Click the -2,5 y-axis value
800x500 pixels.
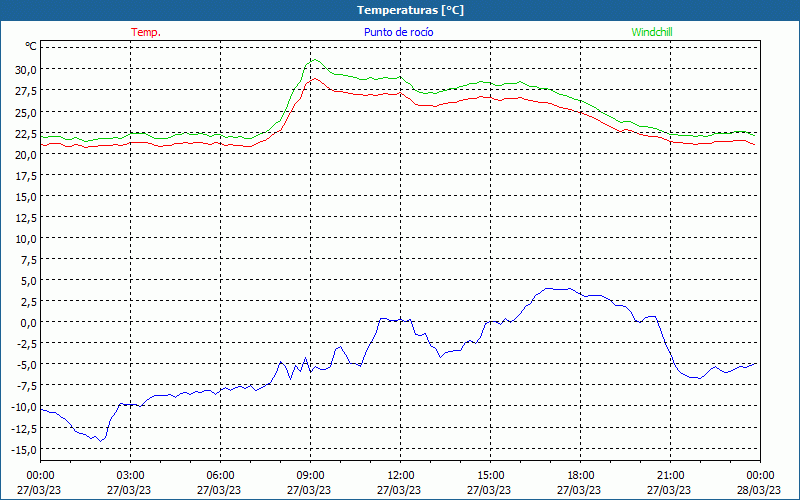(26, 344)
